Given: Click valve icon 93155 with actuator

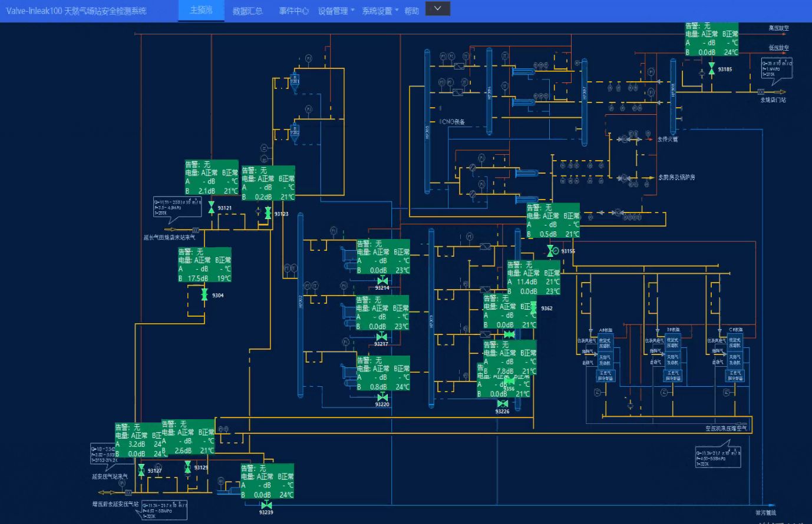Looking at the screenshot, I should [x=550, y=251].
